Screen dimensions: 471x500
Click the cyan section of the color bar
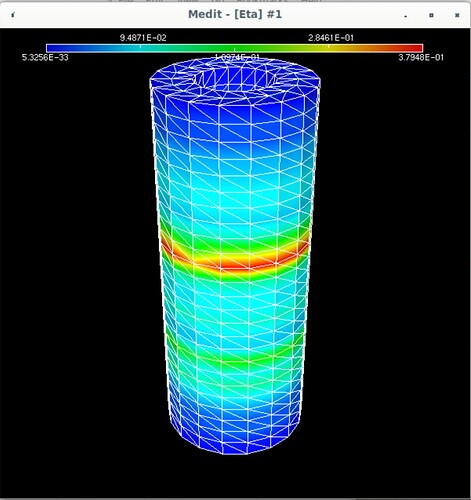[140, 48]
